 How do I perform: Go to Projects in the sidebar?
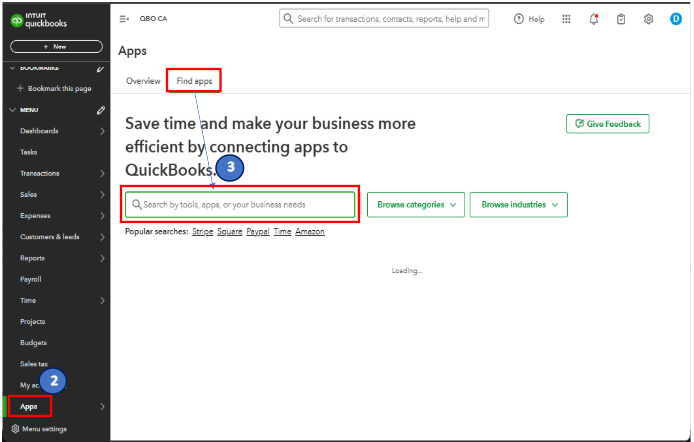click(x=32, y=322)
